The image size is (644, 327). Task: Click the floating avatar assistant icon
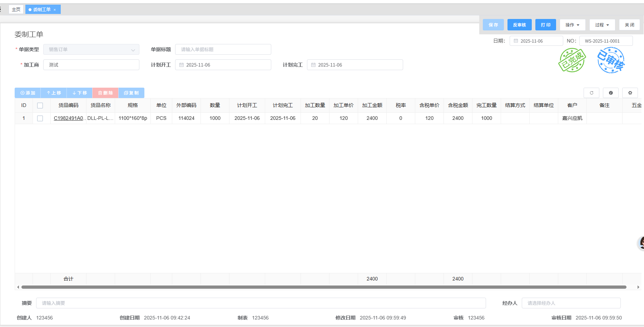point(641,243)
